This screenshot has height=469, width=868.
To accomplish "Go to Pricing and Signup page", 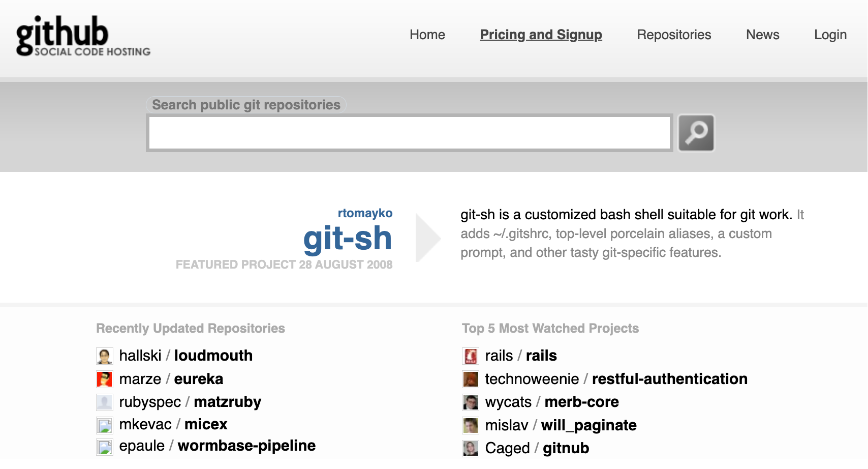I will pyautogui.click(x=541, y=35).
